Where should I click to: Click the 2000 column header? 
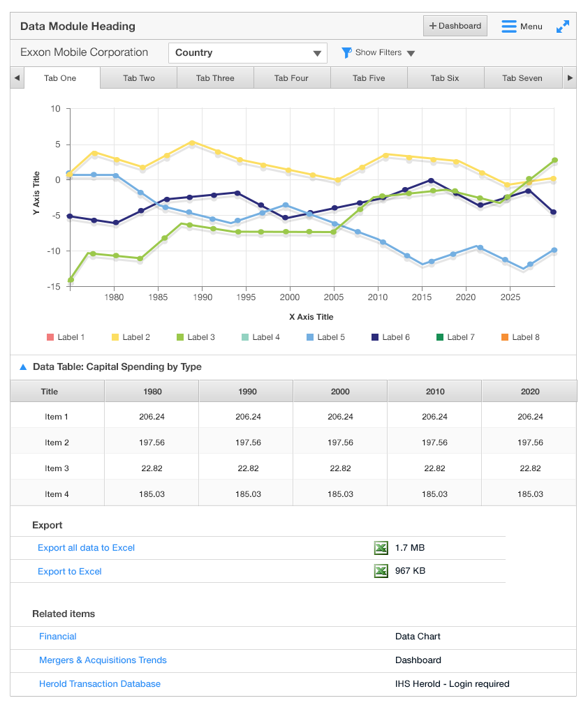coord(340,392)
